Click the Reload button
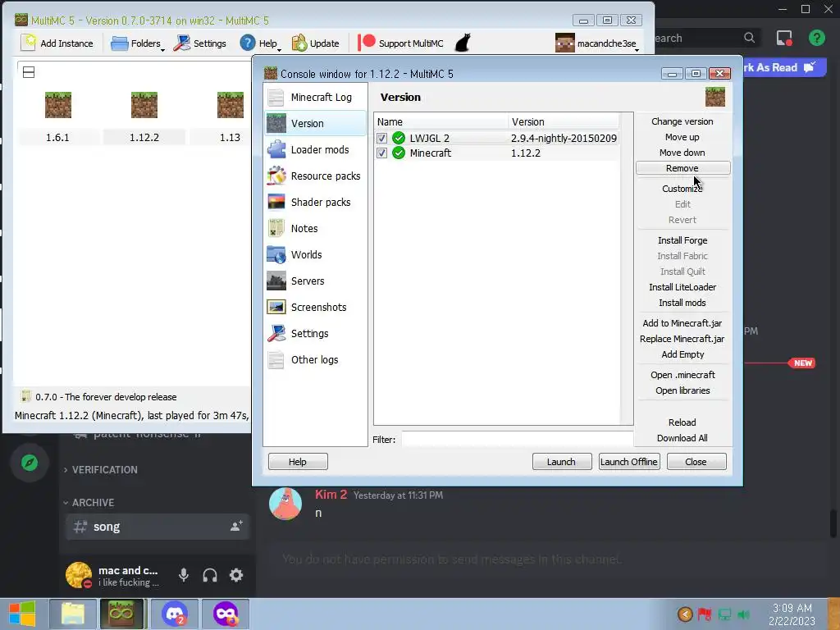Screen dimensions: 840x630 (x=682, y=422)
